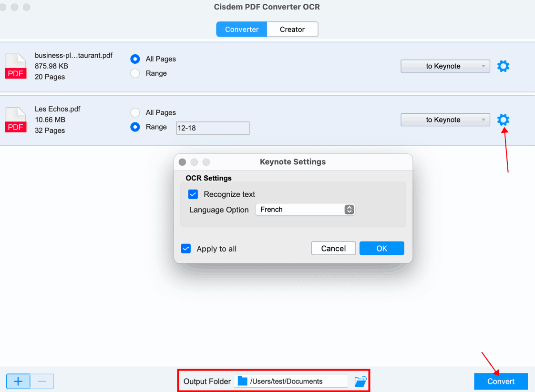Click file name Les Echos.pdf

pos(57,109)
